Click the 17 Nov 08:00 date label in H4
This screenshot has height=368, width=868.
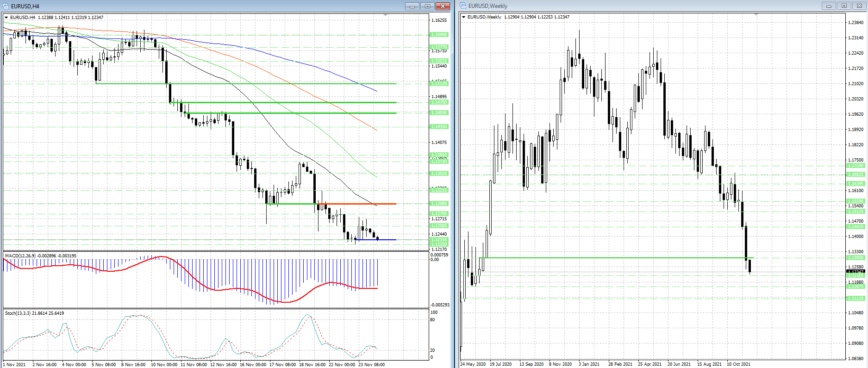pyautogui.click(x=282, y=365)
